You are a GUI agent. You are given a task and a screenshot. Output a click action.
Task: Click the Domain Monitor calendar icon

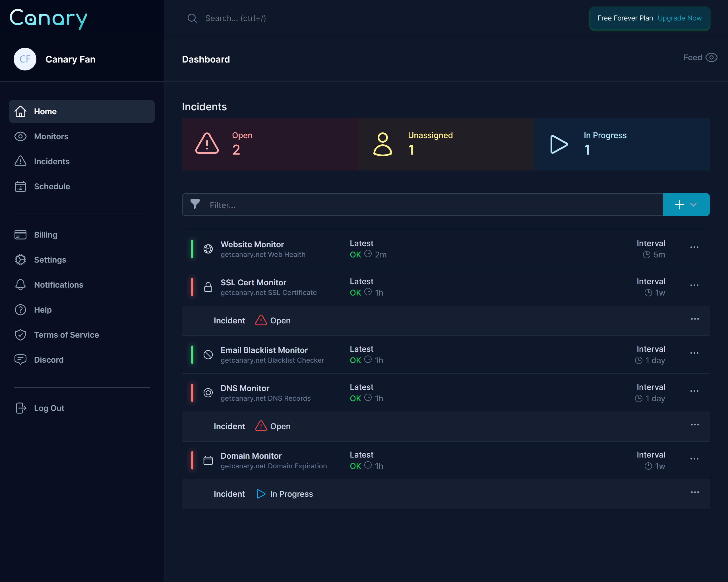pos(208,460)
